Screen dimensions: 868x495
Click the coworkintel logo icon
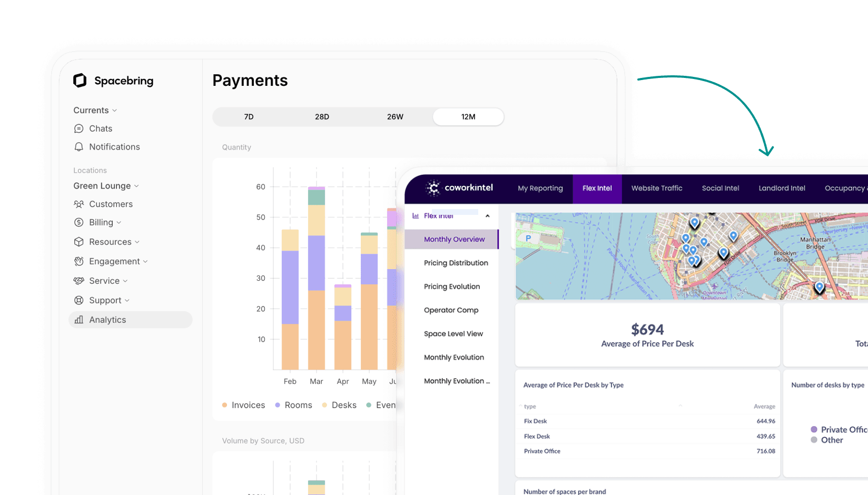pyautogui.click(x=433, y=188)
